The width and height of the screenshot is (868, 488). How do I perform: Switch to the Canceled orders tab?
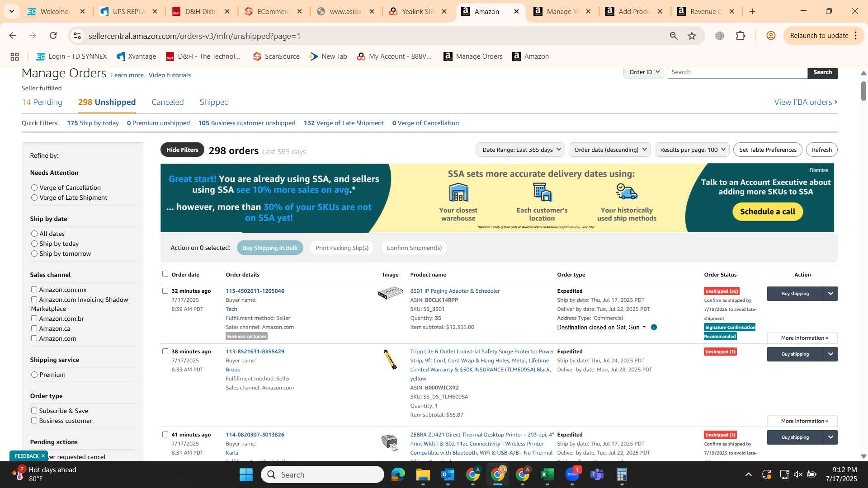(x=168, y=102)
